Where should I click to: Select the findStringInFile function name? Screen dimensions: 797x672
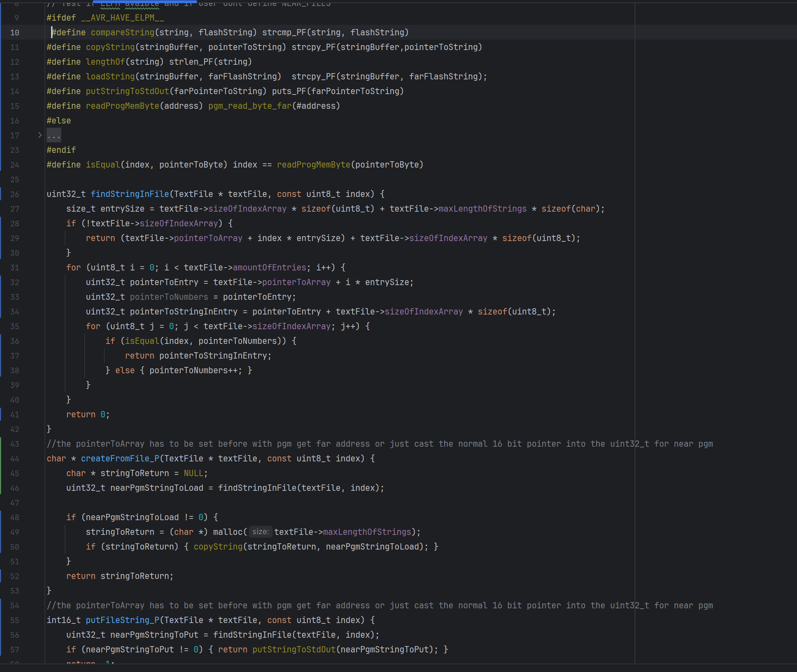[130, 194]
